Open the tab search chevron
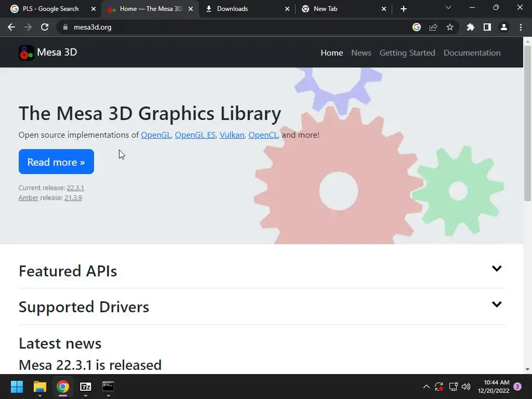The width and height of the screenshot is (532, 399). click(448, 7)
